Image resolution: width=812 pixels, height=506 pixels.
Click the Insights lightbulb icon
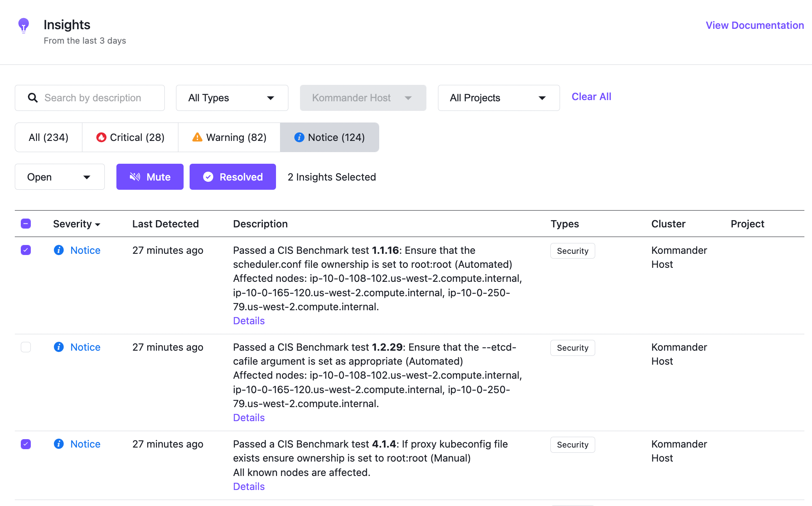pyautogui.click(x=24, y=25)
